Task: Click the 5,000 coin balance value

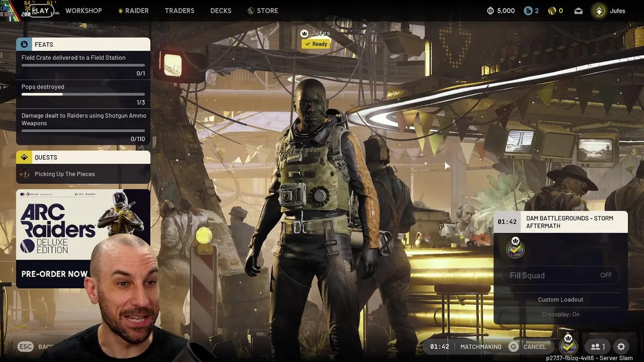Action: [x=506, y=11]
